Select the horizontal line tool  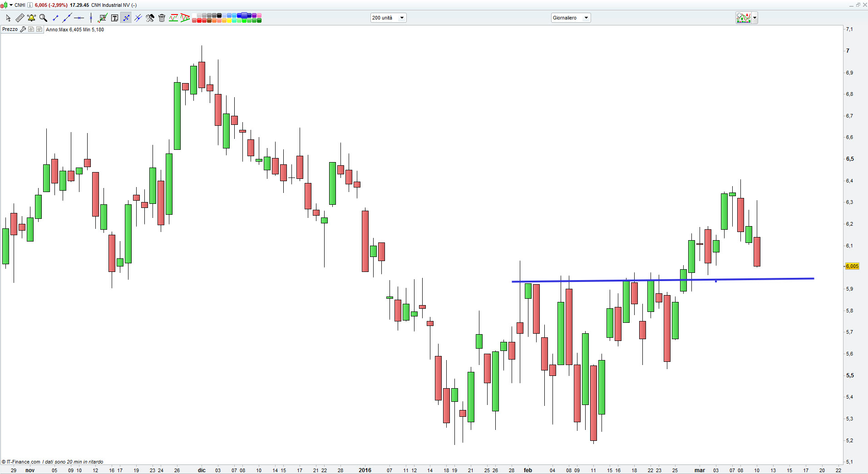coord(79,18)
